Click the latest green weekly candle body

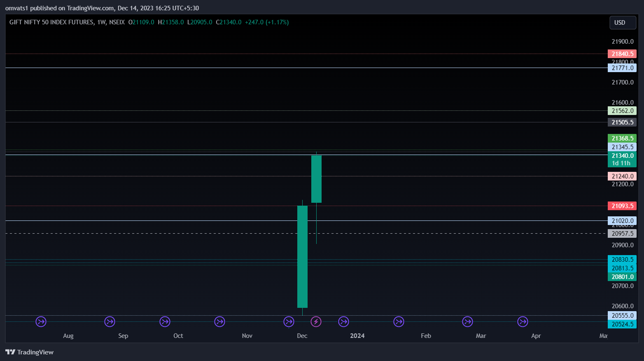pyautogui.click(x=316, y=179)
